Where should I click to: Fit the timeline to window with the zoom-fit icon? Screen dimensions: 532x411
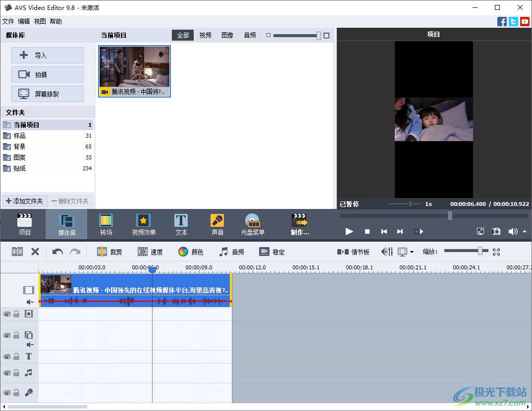[496, 252]
